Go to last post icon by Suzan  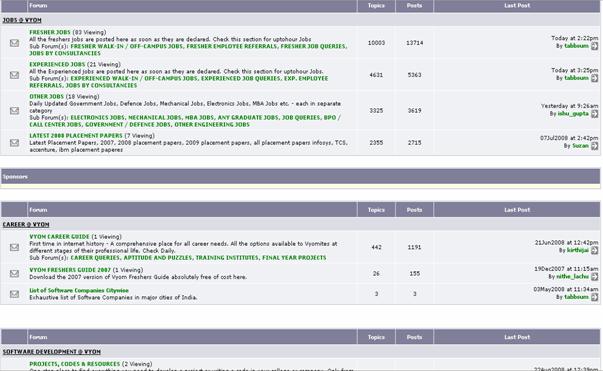[x=595, y=146]
